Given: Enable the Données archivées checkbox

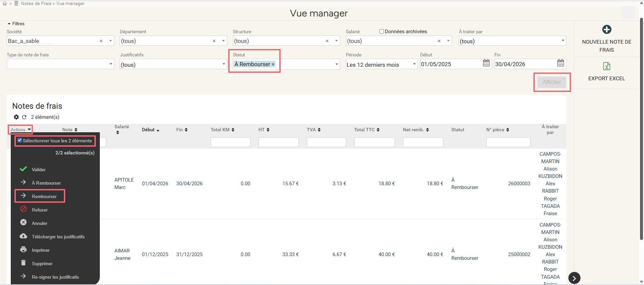Looking at the screenshot, I should coord(381,32).
